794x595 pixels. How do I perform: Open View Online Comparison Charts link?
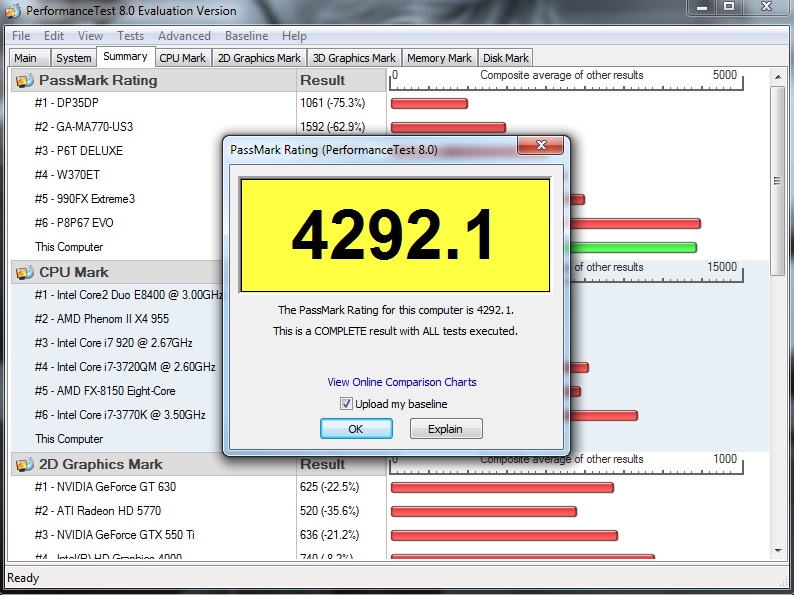coord(402,382)
